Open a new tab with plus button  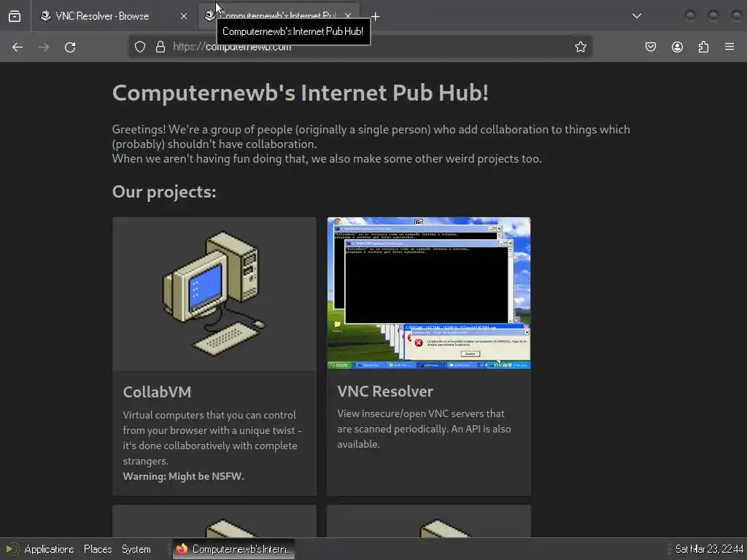click(x=376, y=17)
